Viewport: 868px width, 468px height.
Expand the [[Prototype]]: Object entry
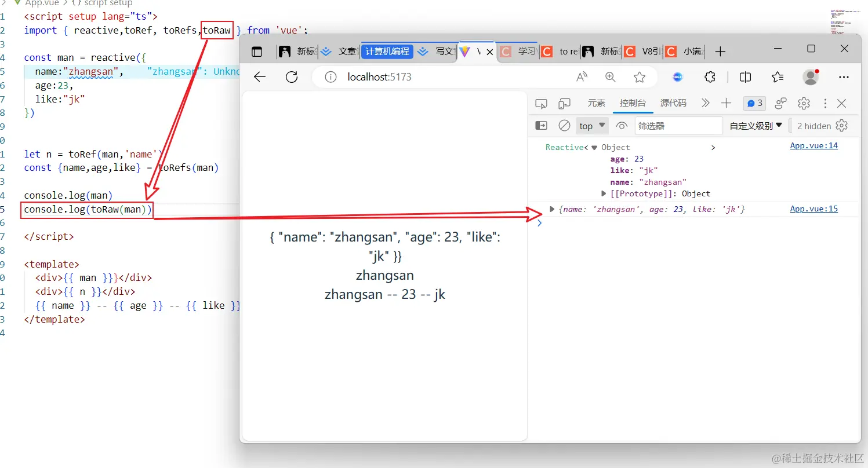(604, 194)
